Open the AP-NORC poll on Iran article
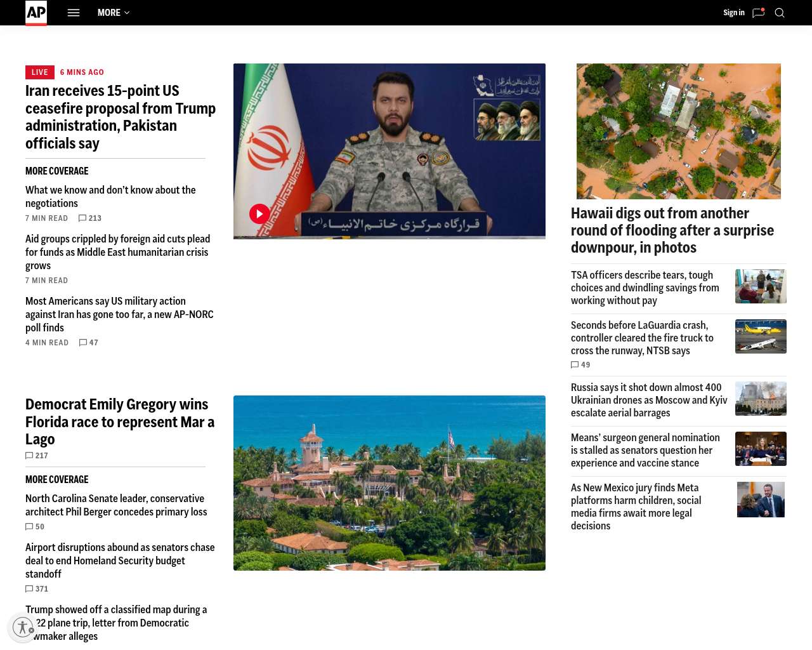 pyautogui.click(x=119, y=314)
